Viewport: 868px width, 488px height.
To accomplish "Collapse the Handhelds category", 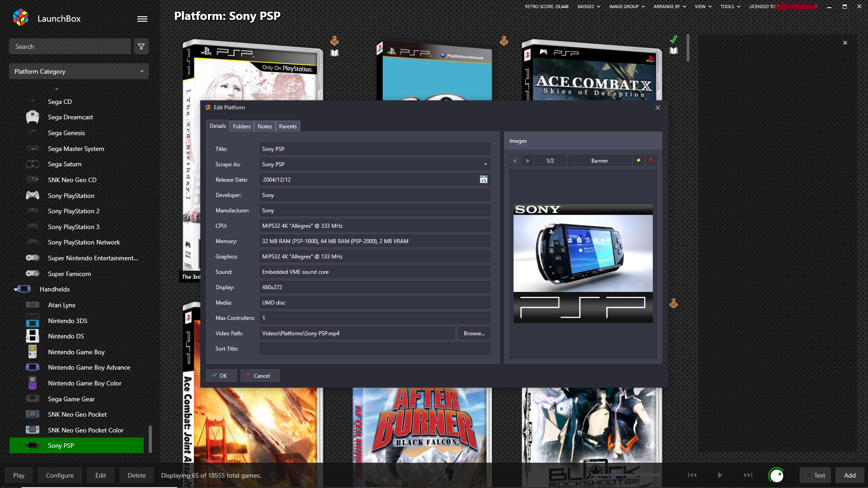I will tap(15, 290).
